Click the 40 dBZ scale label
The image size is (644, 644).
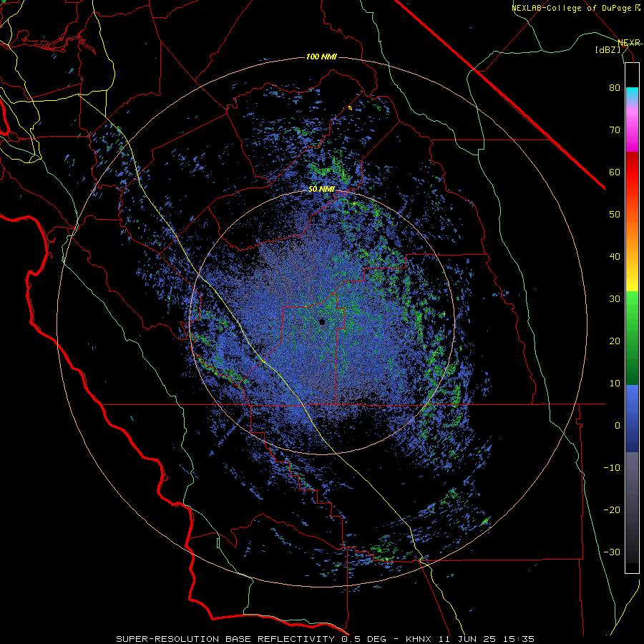click(x=615, y=257)
